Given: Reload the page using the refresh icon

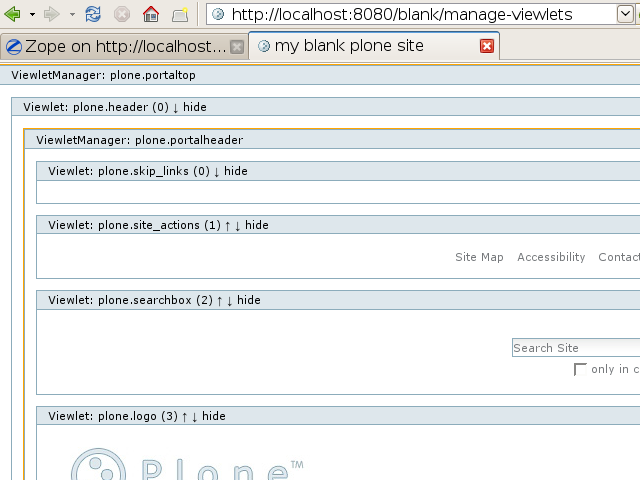Looking at the screenshot, I should click(x=93, y=14).
